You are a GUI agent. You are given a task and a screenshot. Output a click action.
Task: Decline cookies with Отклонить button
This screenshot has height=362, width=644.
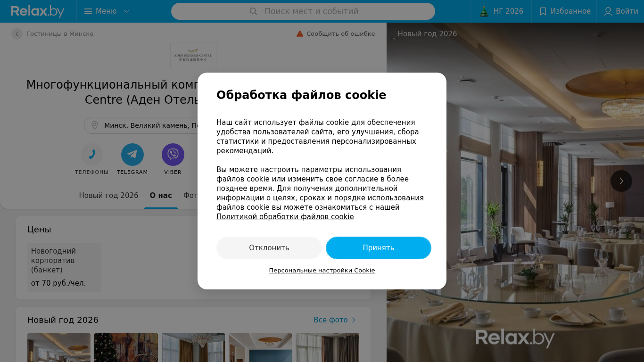tap(269, 248)
